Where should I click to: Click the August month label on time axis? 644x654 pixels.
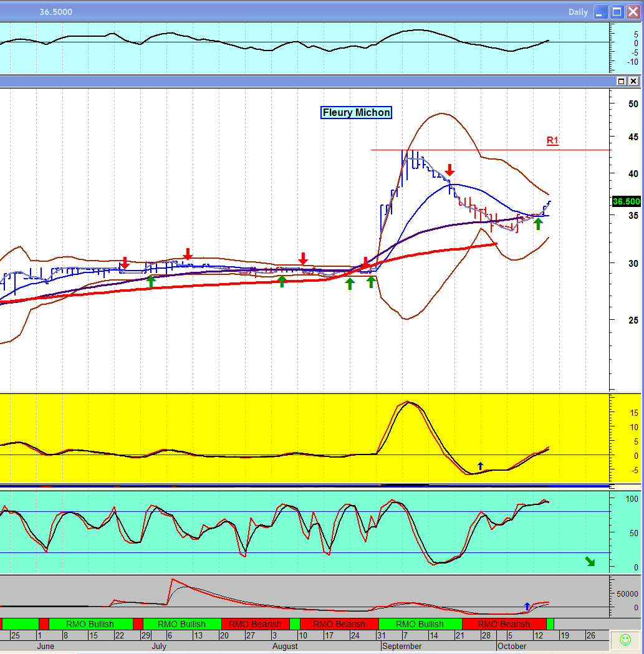coord(285,646)
